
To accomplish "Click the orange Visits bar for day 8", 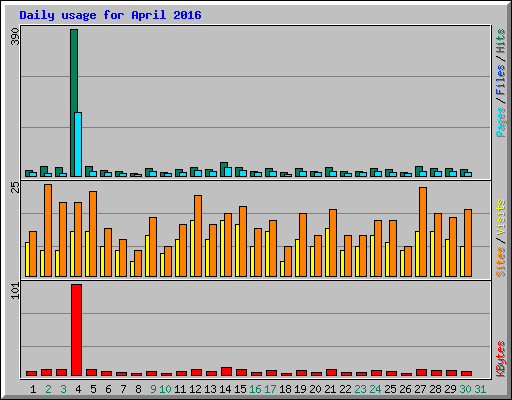I will click(x=138, y=263).
